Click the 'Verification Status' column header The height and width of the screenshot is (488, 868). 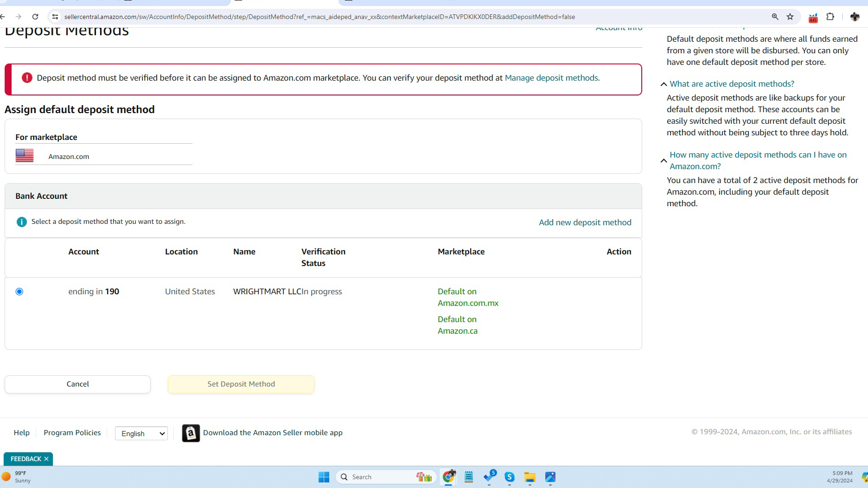tap(323, 257)
